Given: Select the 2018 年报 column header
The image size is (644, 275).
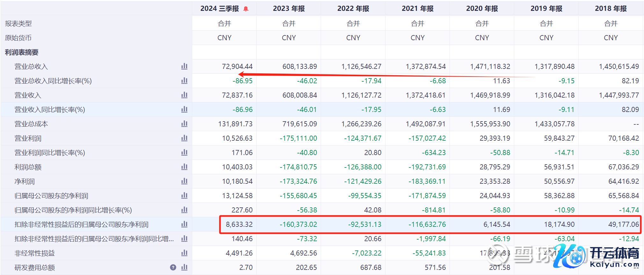Looking at the screenshot, I should coord(611,9).
